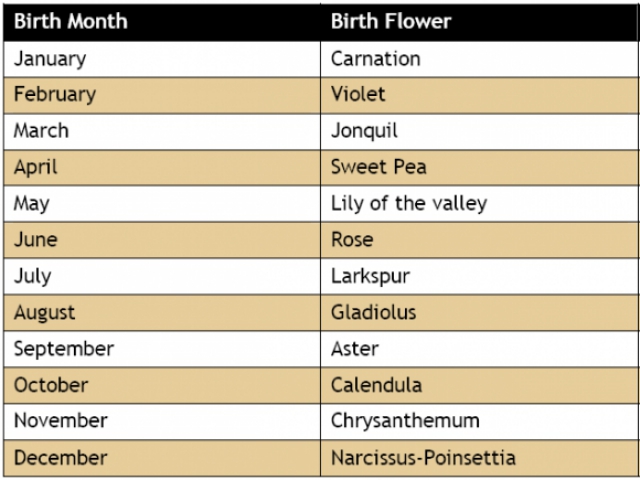Viewport: 640px width, 480px height.
Task: Click the Violet flower cell
Action: pyautogui.click(x=479, y=95)
